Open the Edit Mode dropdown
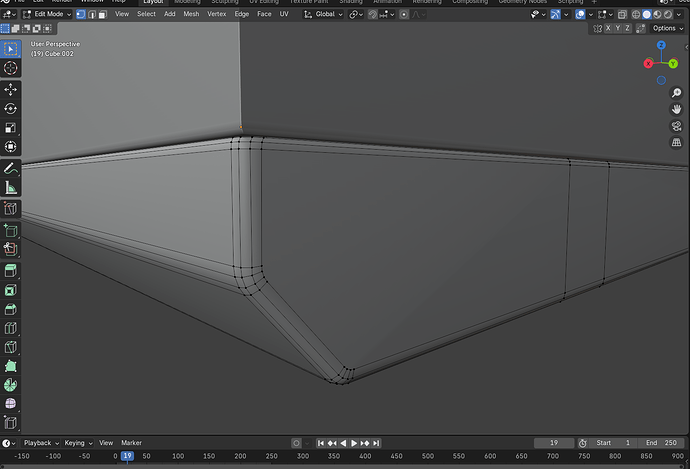690x469 pixels. coord(47,15)
